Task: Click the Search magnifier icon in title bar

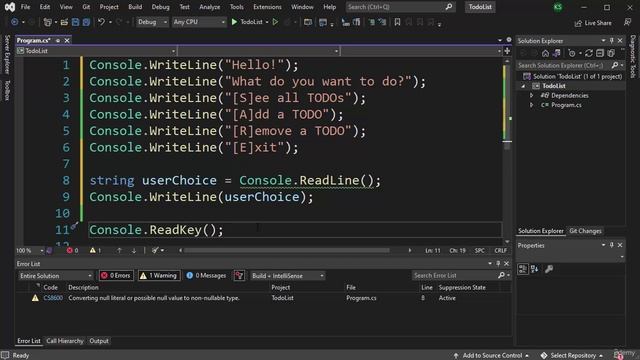Action: 449,7
